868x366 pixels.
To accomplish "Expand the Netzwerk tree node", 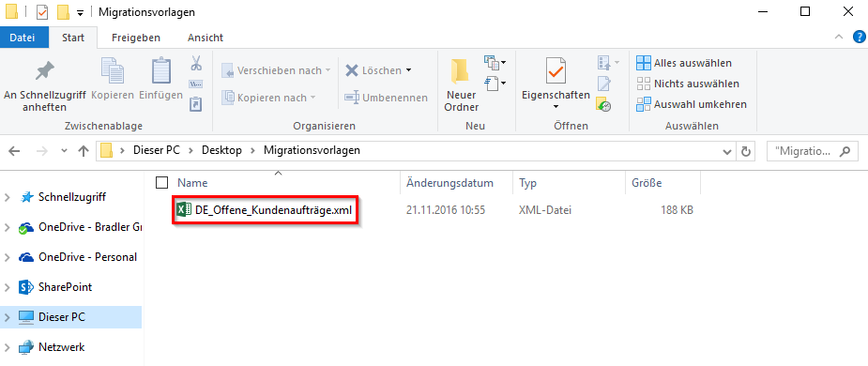I will [8, 348].
